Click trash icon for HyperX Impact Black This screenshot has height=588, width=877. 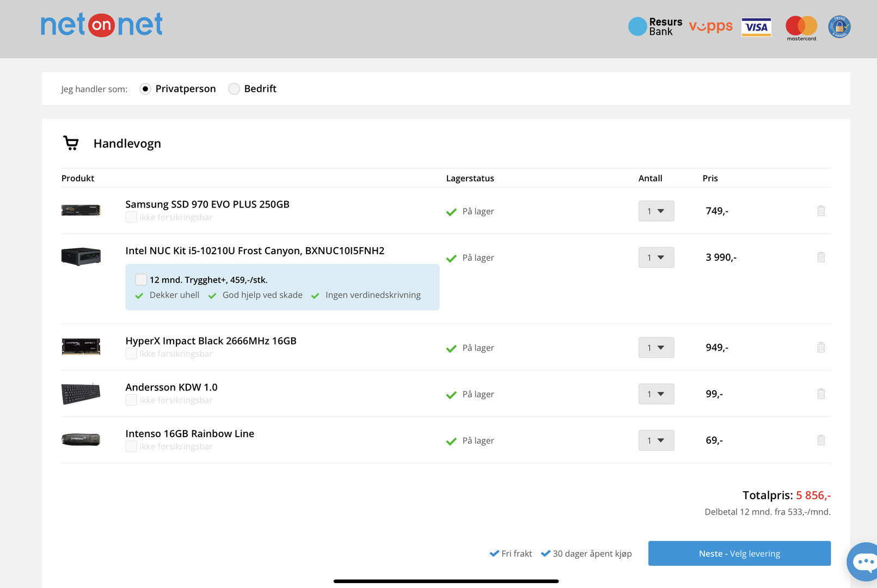pos(821,347)
